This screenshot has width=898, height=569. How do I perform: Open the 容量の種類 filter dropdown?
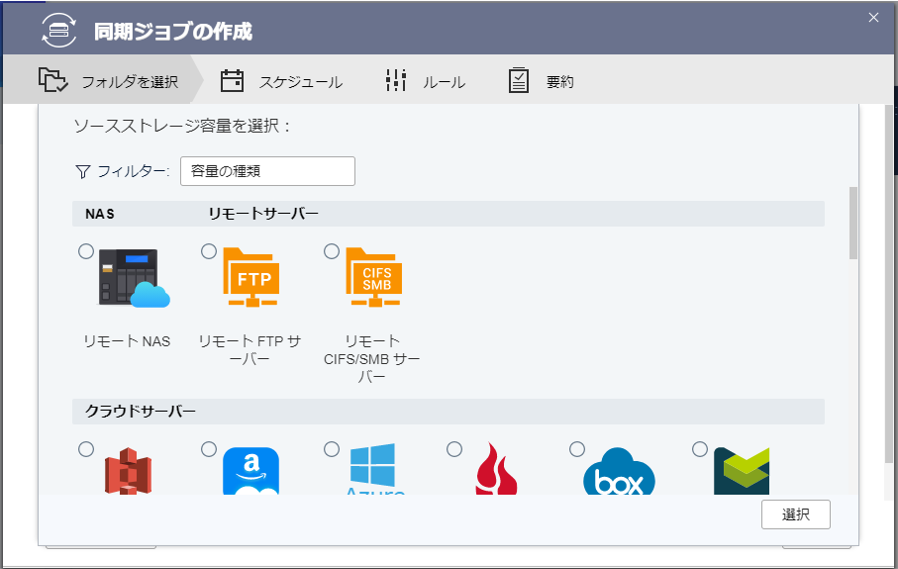267,171
